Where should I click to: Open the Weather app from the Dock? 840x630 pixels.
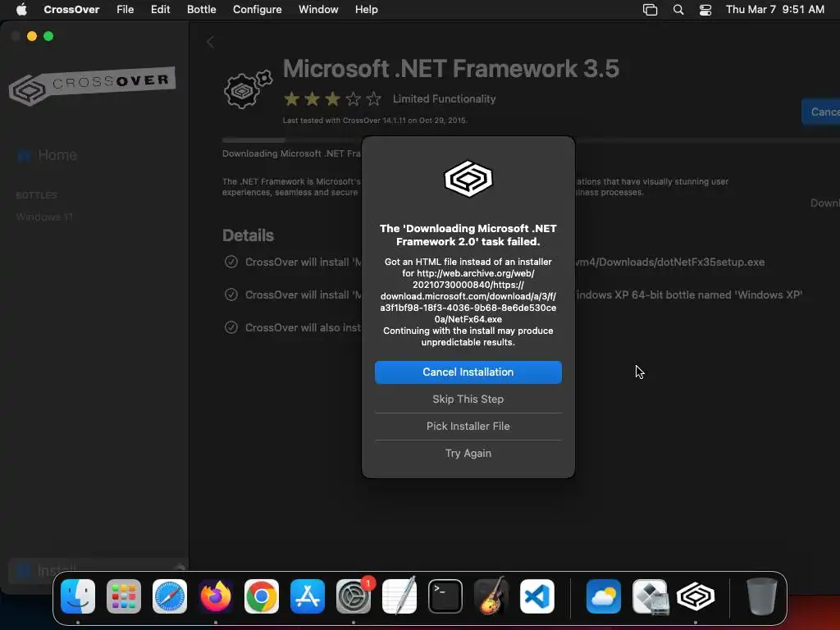(x=604, y=596)
